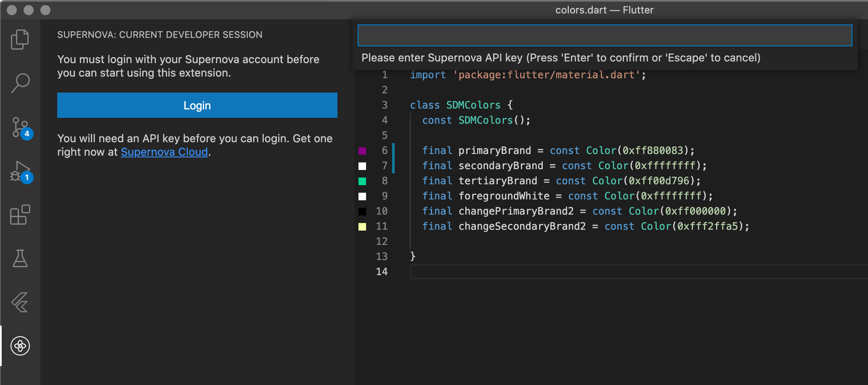The width and height of the screenshot is (868, 385).
Task: Open the Extensions view
Action: coord(20,215)
